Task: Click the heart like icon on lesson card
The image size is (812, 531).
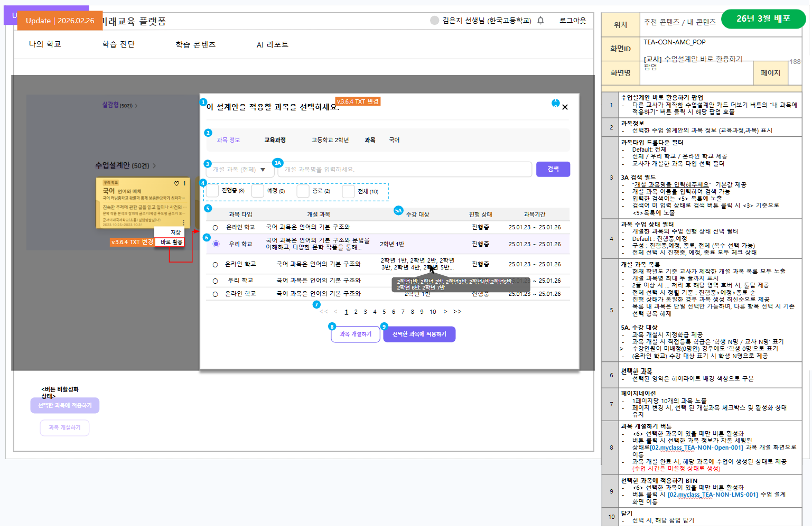Action: pyautogui.click(x=176, y=183)
